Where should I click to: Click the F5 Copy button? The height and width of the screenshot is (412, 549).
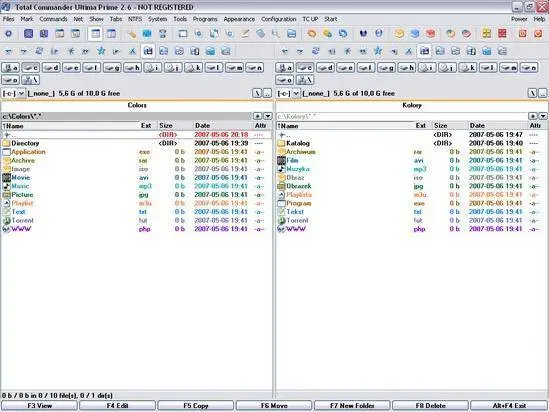(x=196, y=406)
